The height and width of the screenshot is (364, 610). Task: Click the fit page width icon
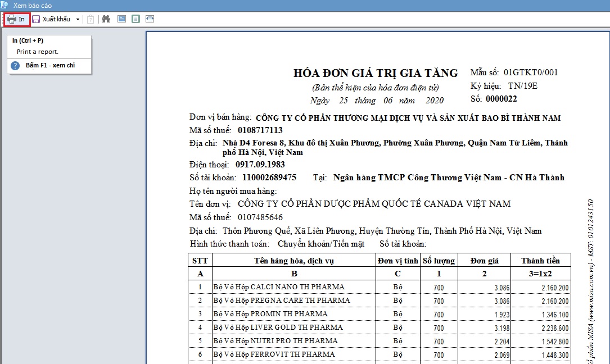(150, 19)
